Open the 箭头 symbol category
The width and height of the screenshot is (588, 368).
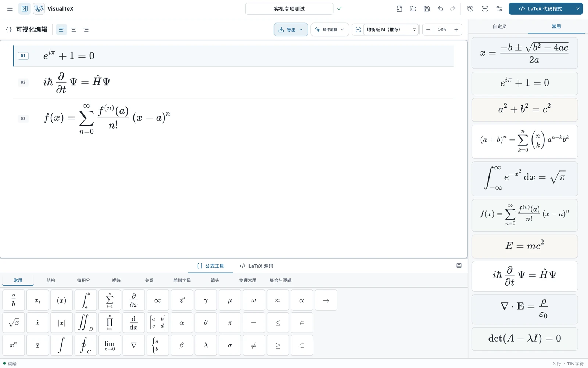[x=215, y=280]
